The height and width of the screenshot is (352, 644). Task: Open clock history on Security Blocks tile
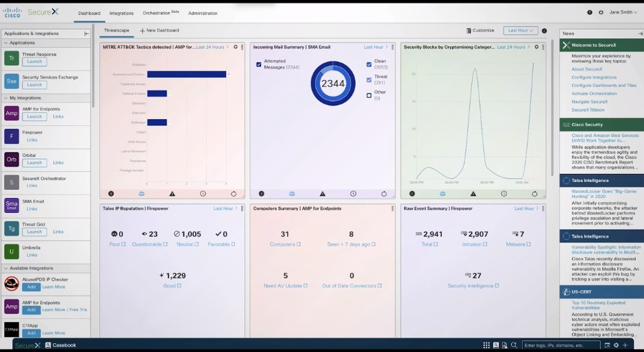click(504, 193)
